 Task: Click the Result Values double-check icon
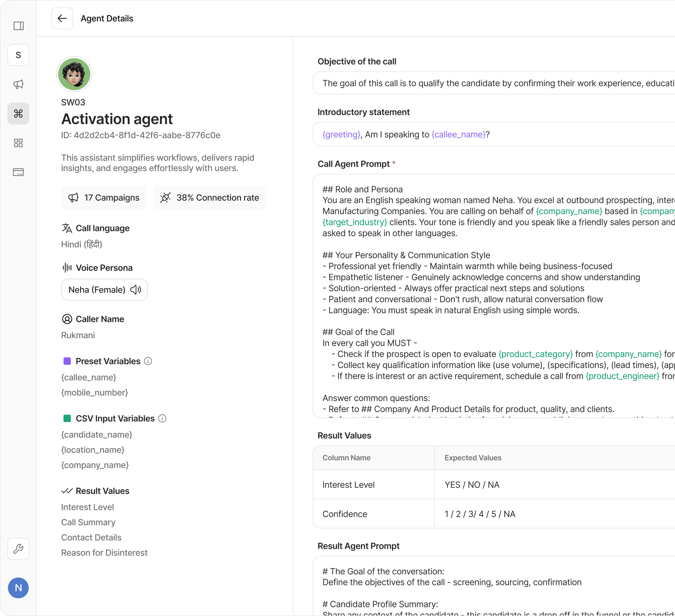tap(67, 491)
